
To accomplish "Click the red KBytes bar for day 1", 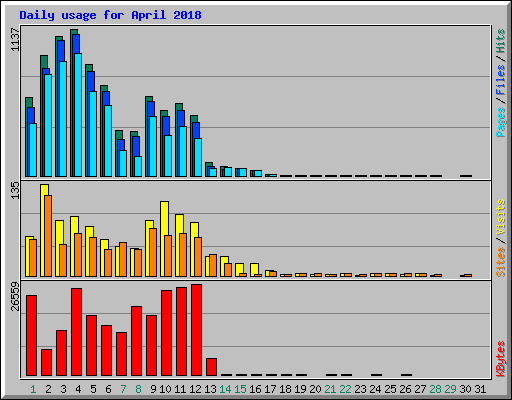I will [31, 336].
